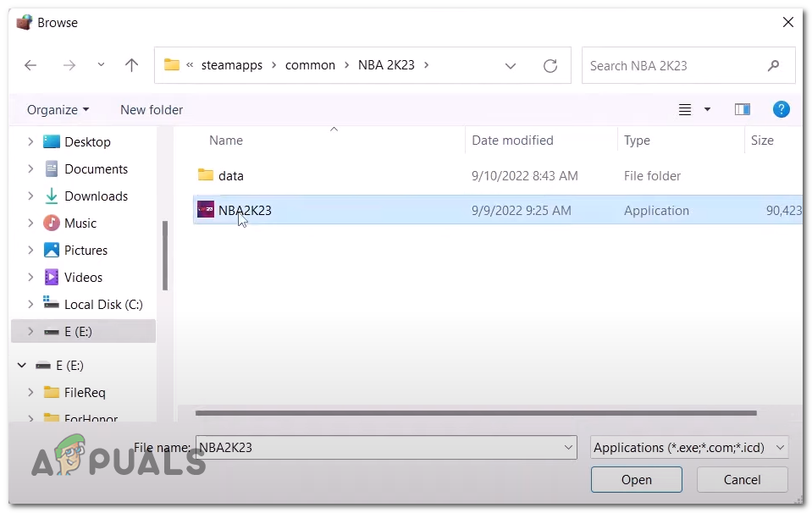The height and width of the screenshot is (513, 812).
Task: Create a New folder
Action: tap(152, 110)
